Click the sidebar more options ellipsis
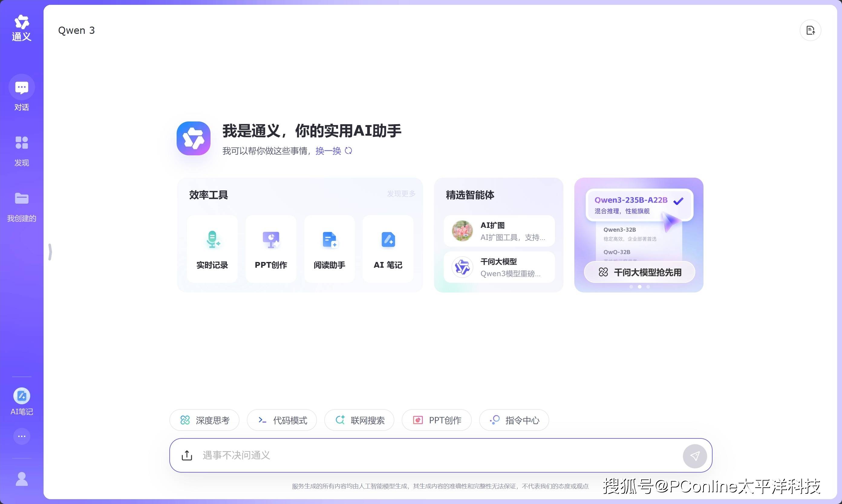 [21, 436]
